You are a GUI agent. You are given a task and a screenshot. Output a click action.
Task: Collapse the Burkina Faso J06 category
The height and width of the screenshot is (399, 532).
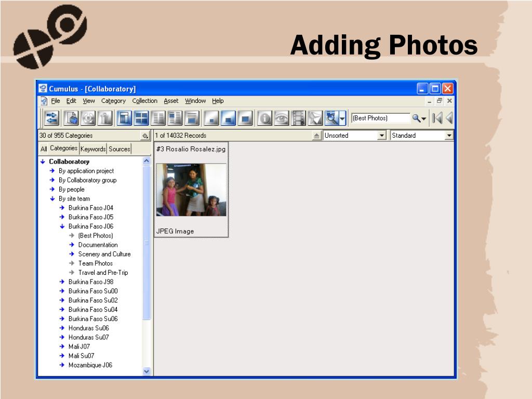click(62, 227)
